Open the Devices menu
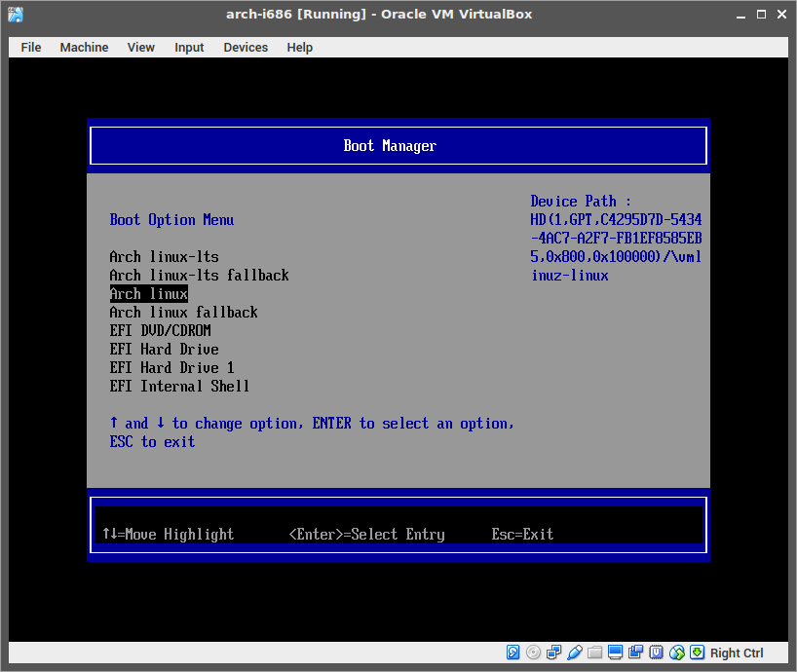The image size is (797, 672). (x=246, y=48)
